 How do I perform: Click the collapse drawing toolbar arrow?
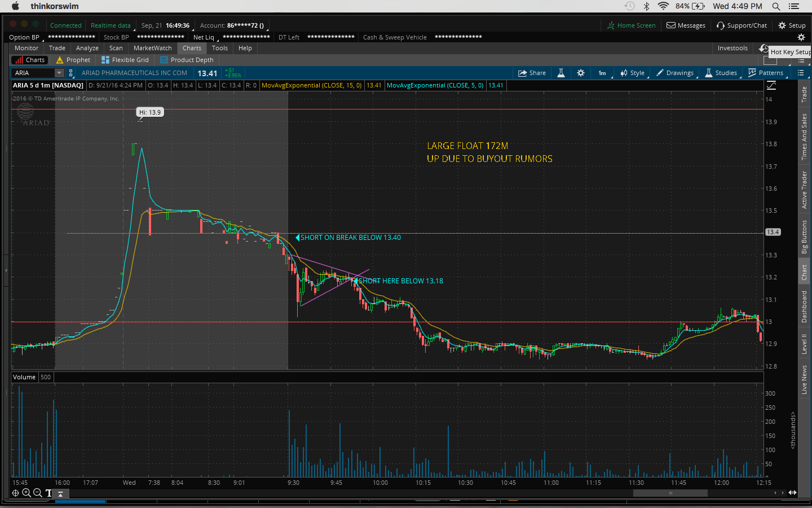coord(60,493)
